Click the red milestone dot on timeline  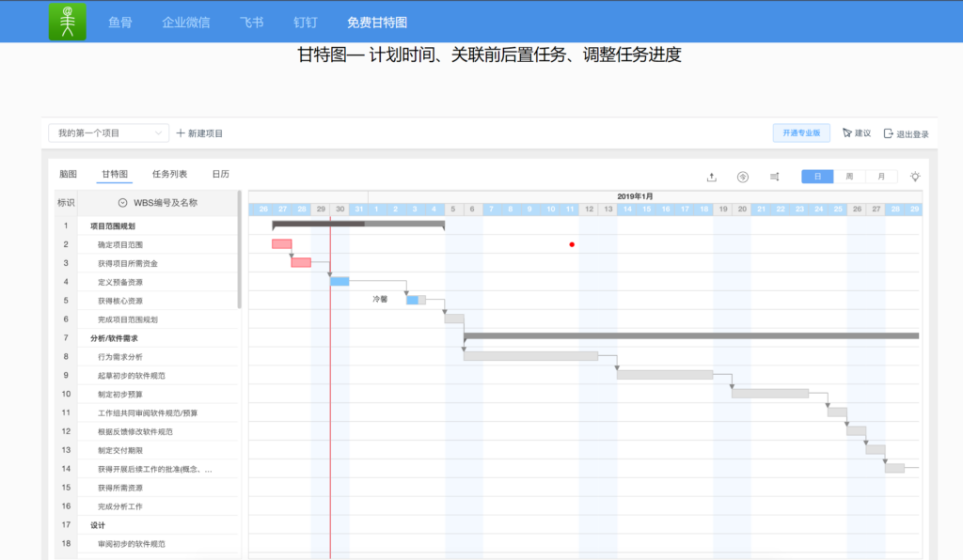(x=572, y=244)
